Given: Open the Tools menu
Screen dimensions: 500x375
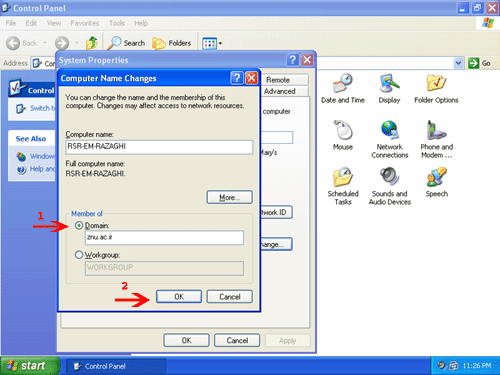Looking at the screenshot, I should [x=117, y=23].
